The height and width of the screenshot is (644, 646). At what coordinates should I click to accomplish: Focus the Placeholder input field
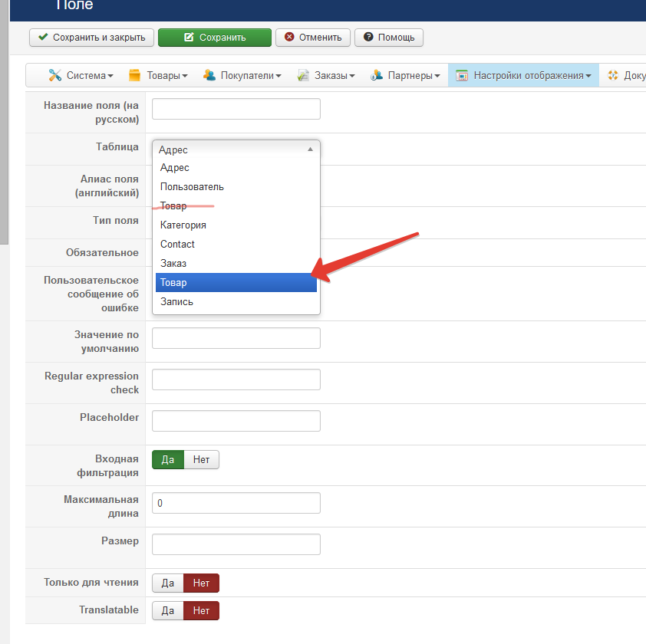(x=236, y=421)
